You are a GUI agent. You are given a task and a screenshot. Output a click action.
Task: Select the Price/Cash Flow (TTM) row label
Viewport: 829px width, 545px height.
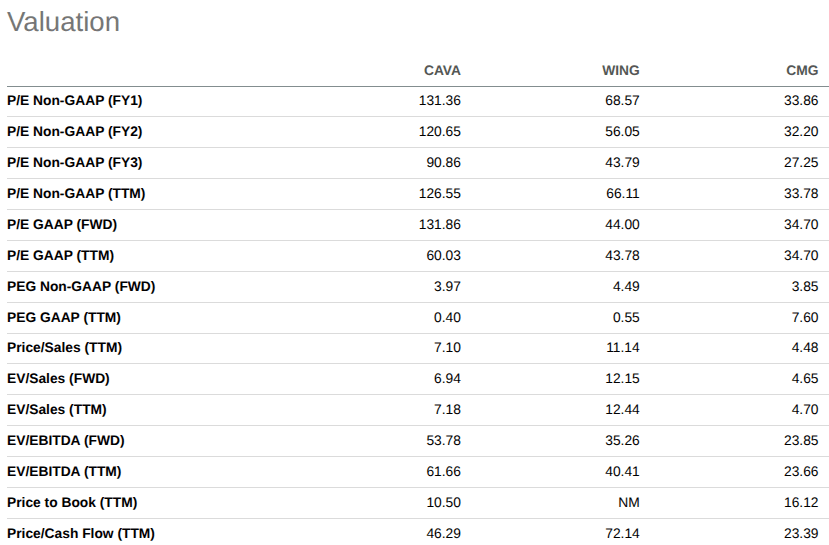pos(80,534)
